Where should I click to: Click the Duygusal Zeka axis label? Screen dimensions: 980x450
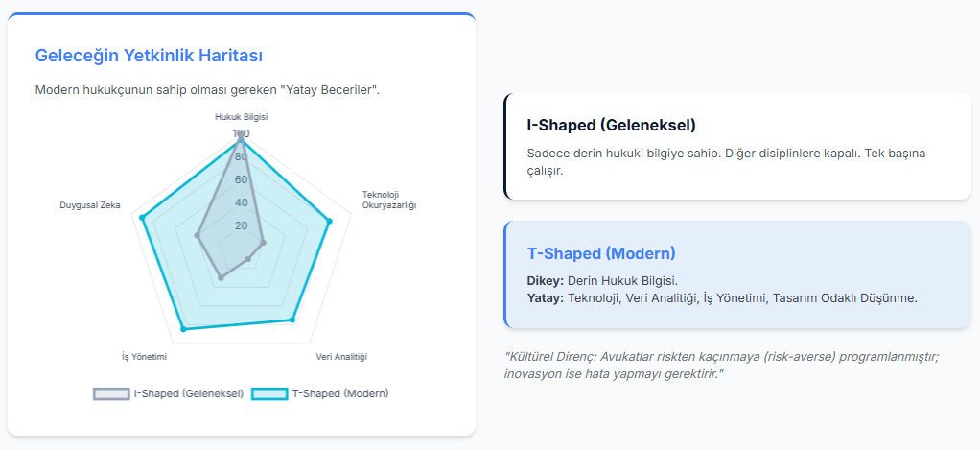[90, 205]
